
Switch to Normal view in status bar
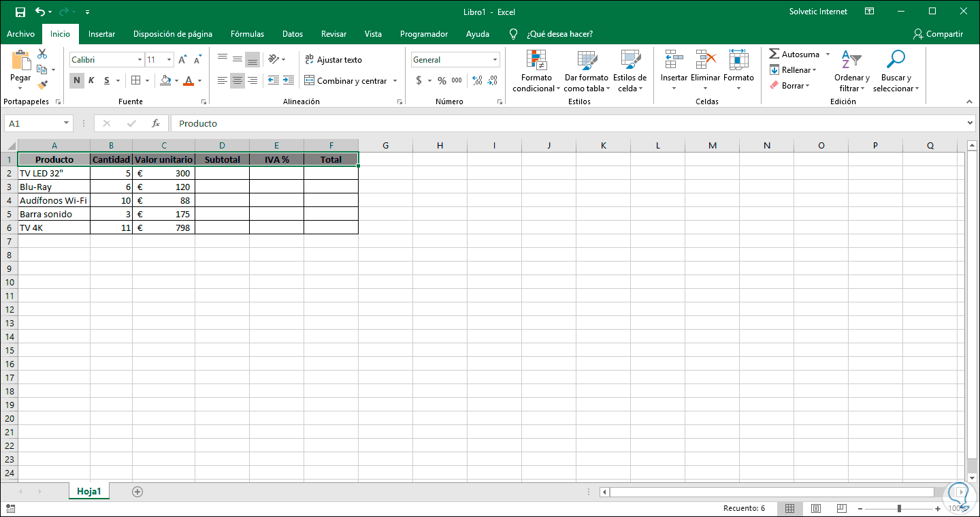click(x=789, y=508)
